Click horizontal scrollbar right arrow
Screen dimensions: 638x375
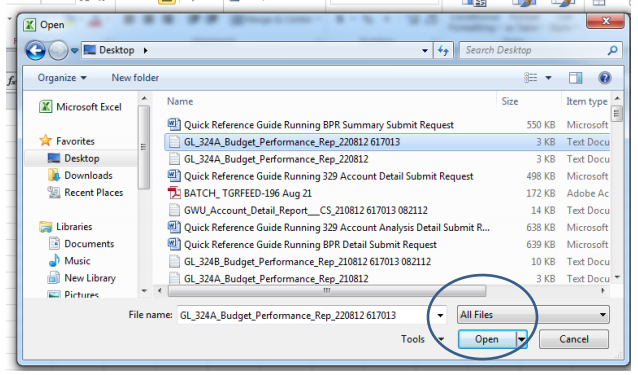tap(603, 290)
